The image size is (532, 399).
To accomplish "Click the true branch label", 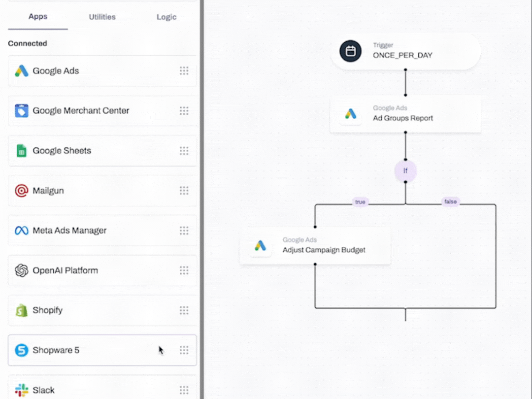I will click(360, 202).
